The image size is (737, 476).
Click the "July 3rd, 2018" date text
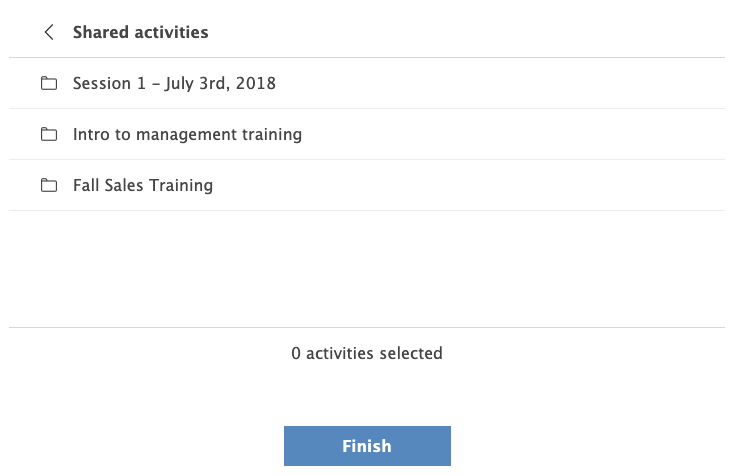(219, 84)
